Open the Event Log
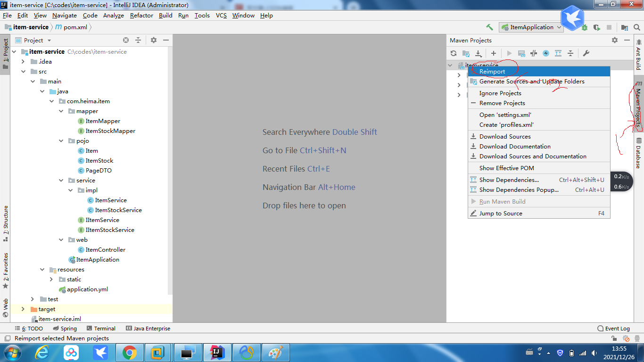The image size is (644, 362). [613, 329]
